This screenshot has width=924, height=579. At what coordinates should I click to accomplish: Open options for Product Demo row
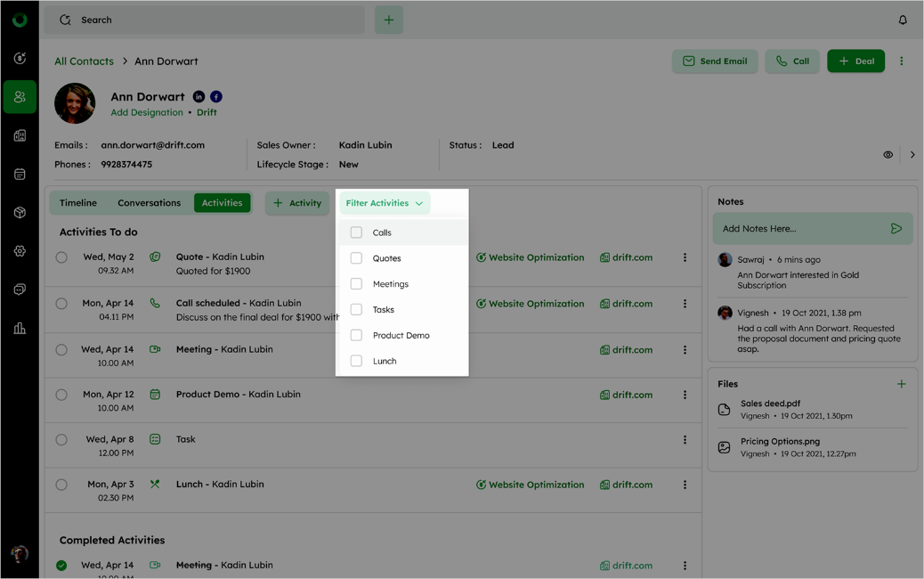point(685,395)
